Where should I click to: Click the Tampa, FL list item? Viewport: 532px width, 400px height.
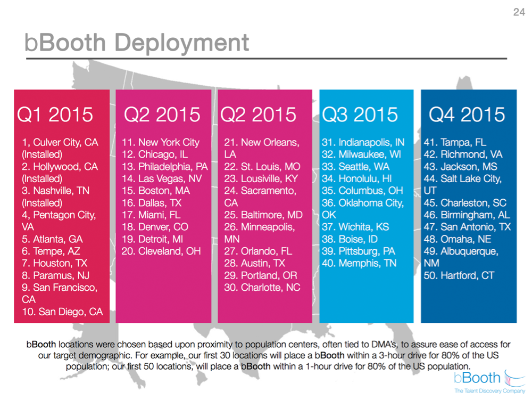click(455, 143)
